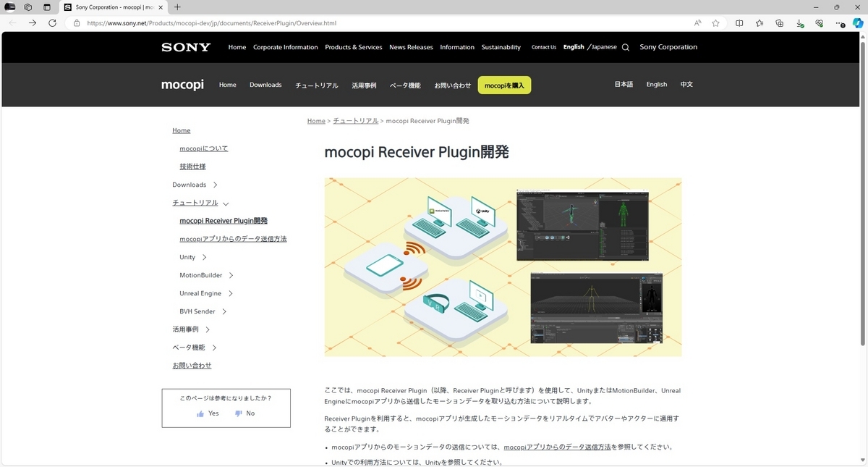Open News Releases menu item

point(411,47)
